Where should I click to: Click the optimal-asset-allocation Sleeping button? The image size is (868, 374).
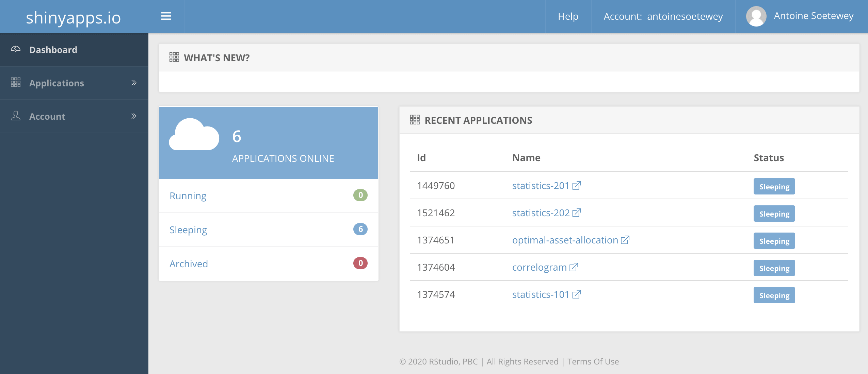point(774,240)
